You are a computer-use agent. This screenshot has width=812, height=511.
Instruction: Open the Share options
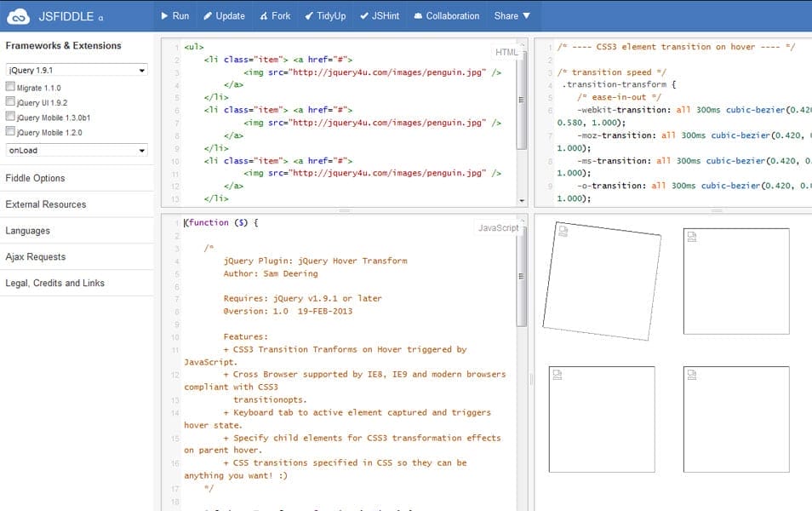click(506, 14)
